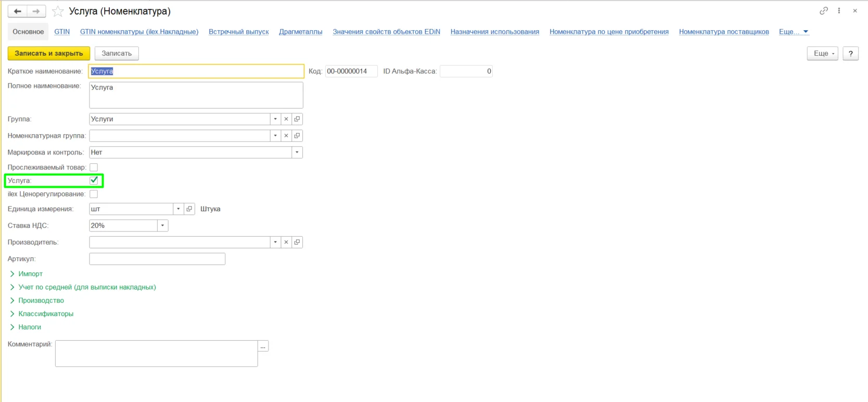Switch to the Основное tab
868x402 pixels.
point(28,32)
